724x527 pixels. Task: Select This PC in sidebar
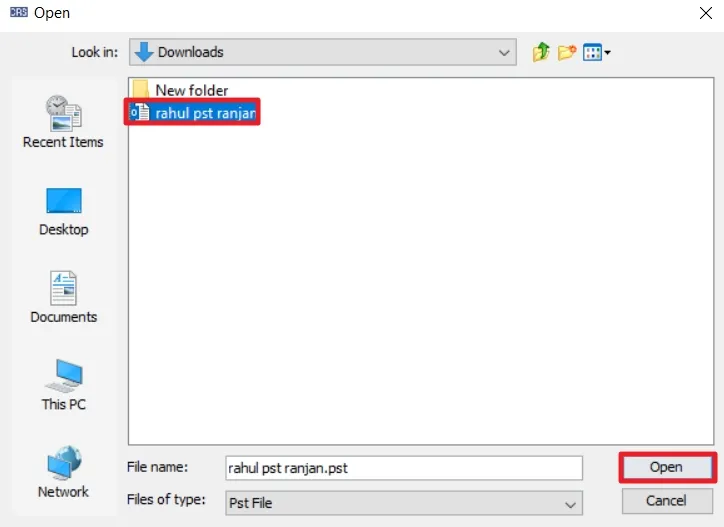[63, 385]
